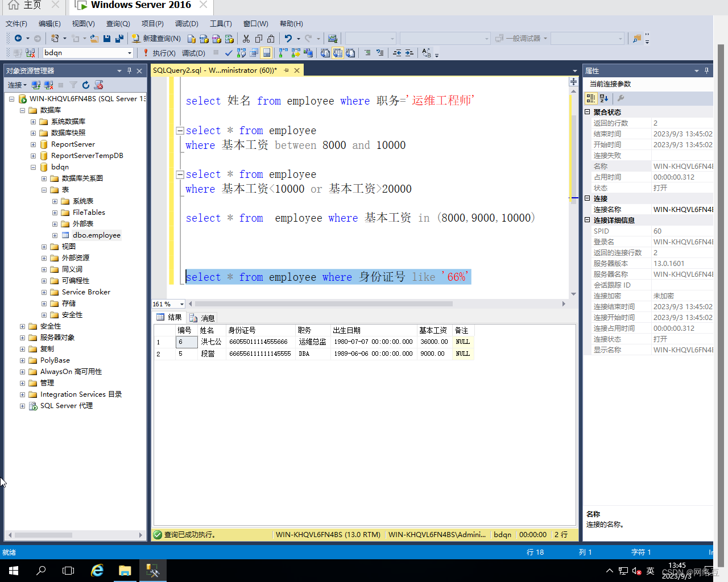The image size is (728, 582).
Task: Click the Object Explorer stop script icon
Action: [x=99, y=85]
